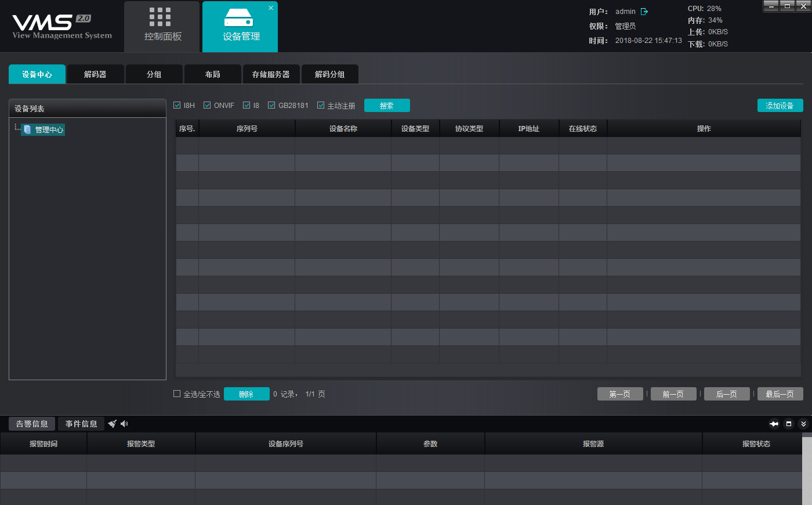Go to 第一页 first page
This screenshot has width=812, height=505.
pyautogui.click(x=621, y=394)
